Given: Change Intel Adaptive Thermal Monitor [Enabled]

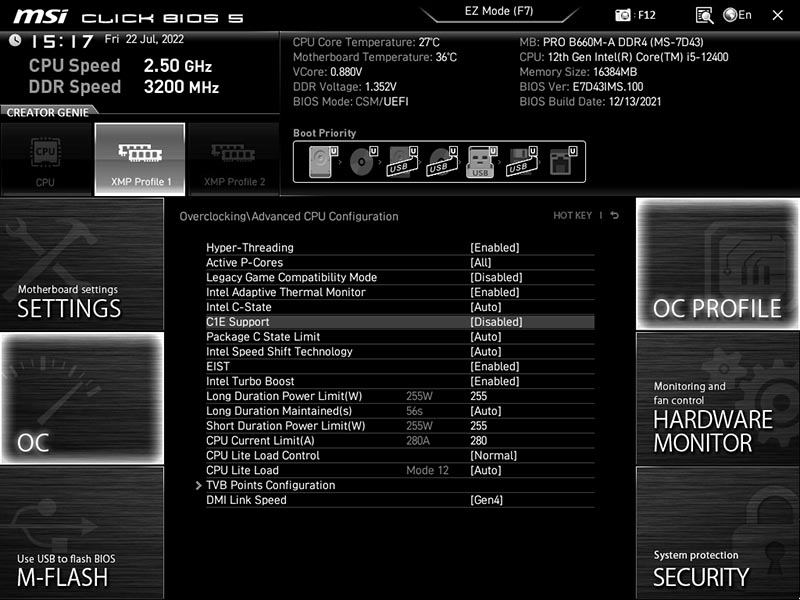Looking at the screenshot, I should tap(494, 292).
